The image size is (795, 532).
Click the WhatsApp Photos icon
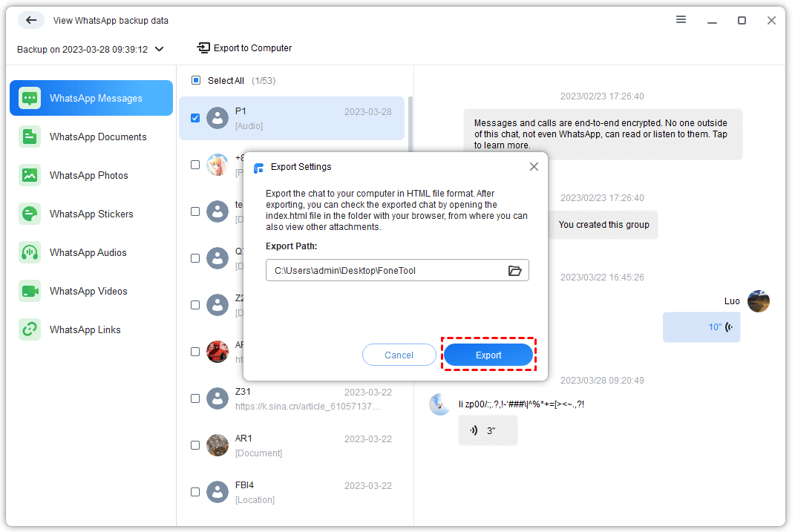point(30,175)
